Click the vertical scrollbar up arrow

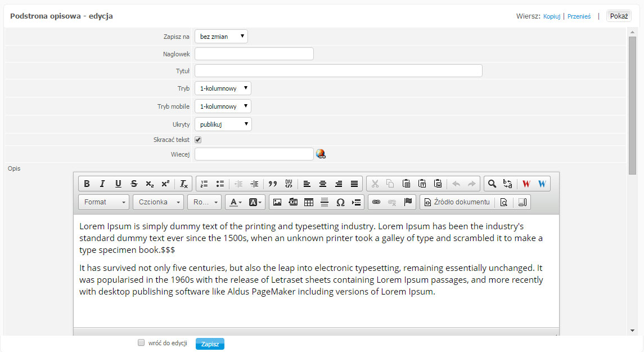coord(633,32)
